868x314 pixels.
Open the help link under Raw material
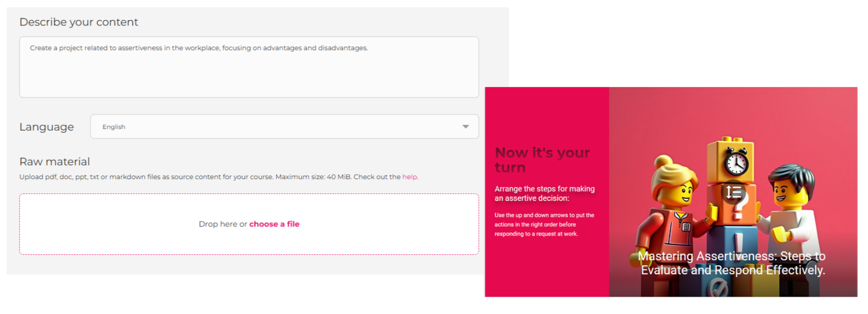click(x=409, y=177)
